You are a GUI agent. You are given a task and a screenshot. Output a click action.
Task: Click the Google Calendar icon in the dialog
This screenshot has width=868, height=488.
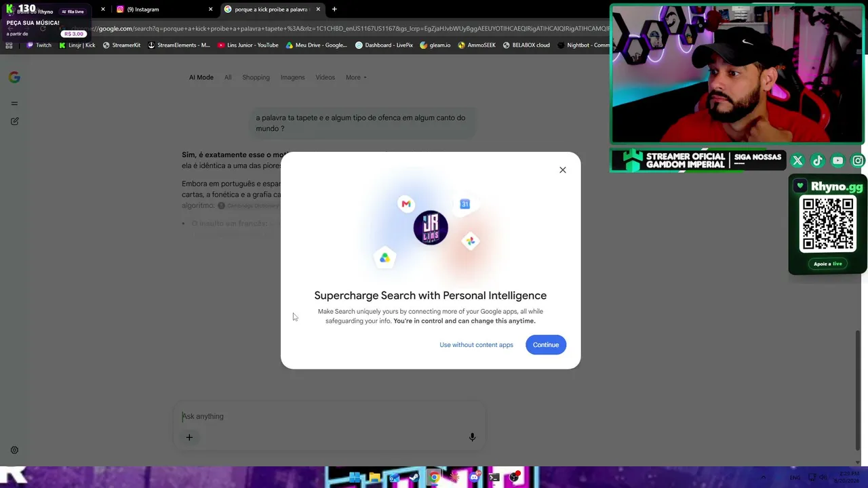tap(465, 204)
